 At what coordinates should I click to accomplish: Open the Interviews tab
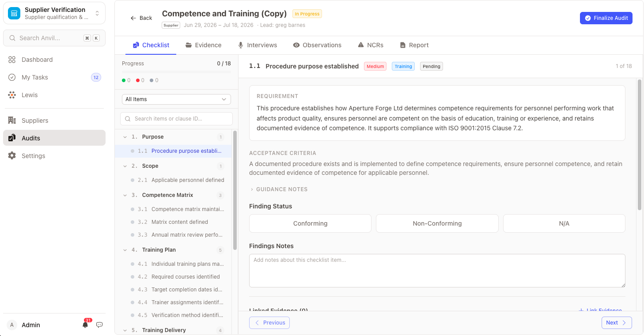tap(258, 45)
